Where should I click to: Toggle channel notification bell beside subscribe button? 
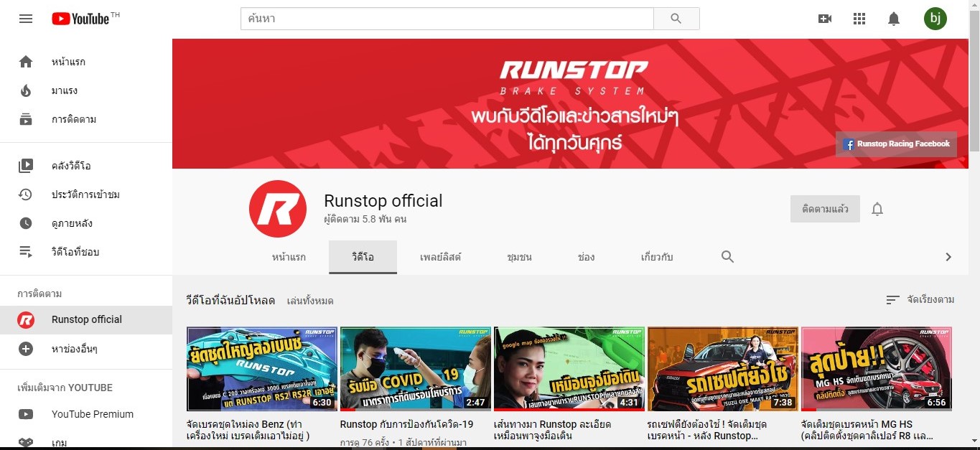[x=877, y=209]
